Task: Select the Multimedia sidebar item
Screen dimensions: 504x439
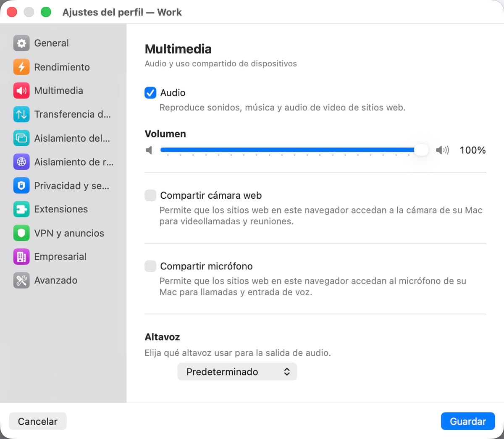Action: 64,90
